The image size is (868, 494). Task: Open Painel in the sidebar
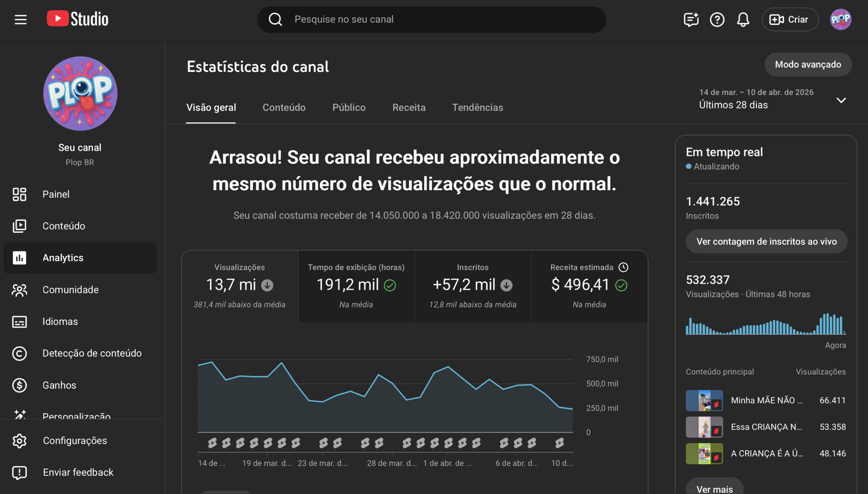tap(80, 194)
